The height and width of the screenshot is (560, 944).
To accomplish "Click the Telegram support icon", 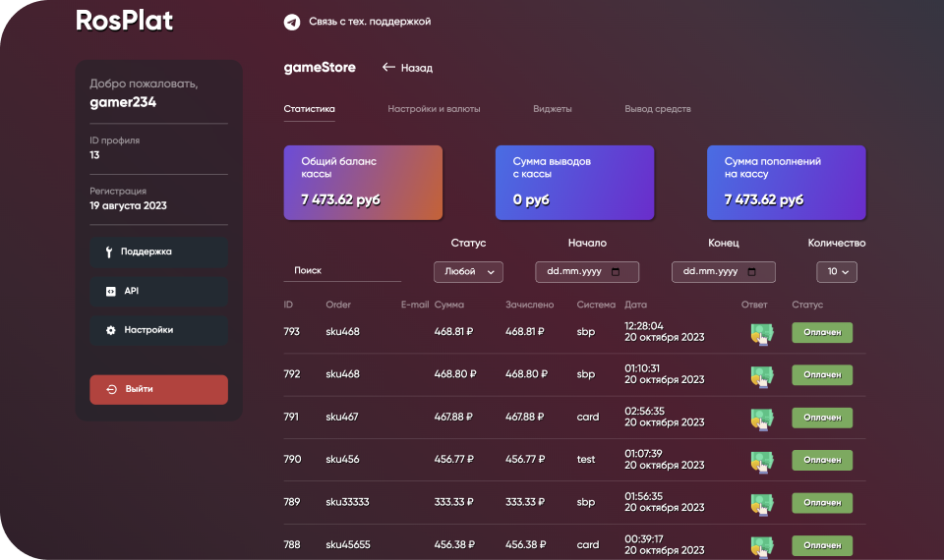I will [291, 22].
